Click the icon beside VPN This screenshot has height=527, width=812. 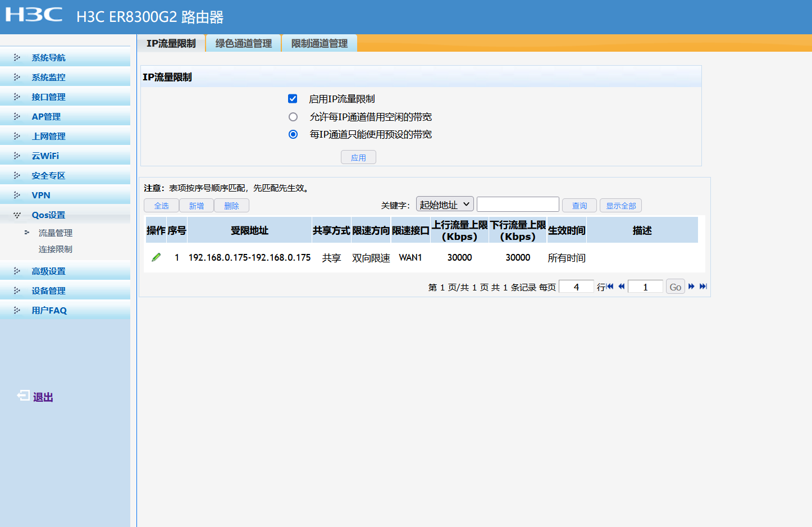tap(17, 195)
